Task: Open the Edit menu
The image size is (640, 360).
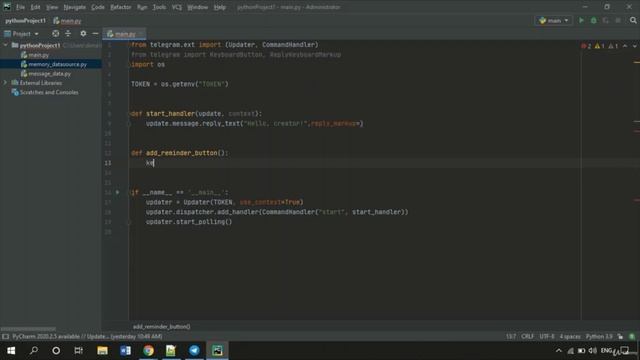Action: click(x=36, y=7)
